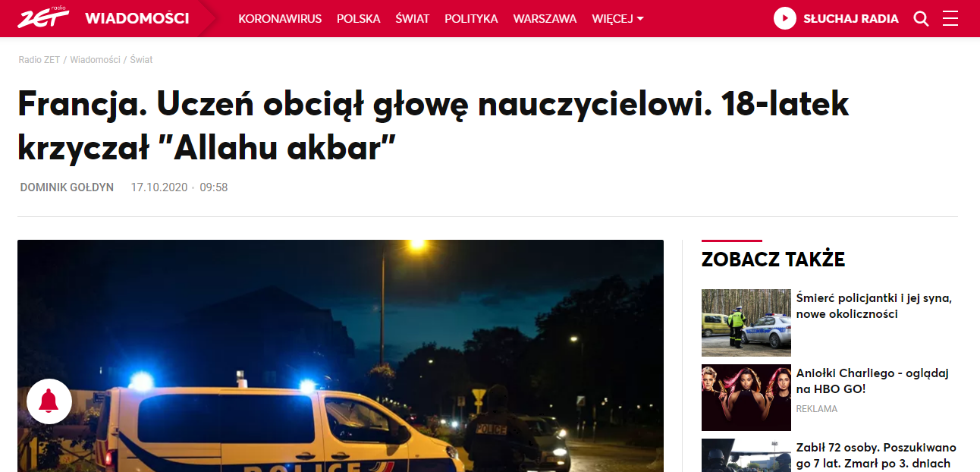Screen dimensions: 980x472
Task: Click the Słuchaj Radia button text
Action: (851, 19)
